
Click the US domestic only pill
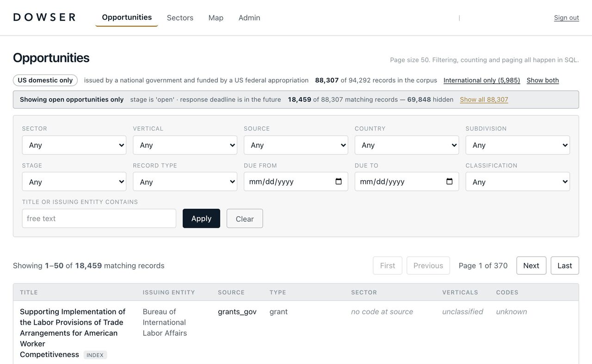(x=45, y=80)
